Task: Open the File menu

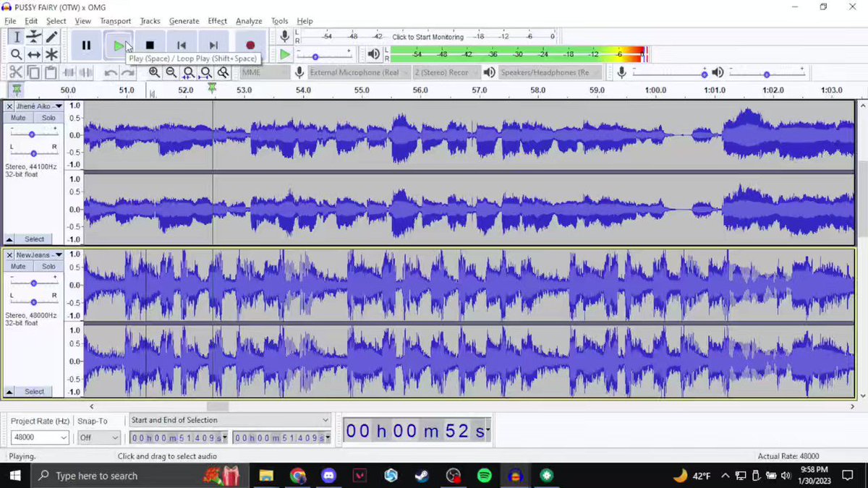Action: click(x=10, y=21)
